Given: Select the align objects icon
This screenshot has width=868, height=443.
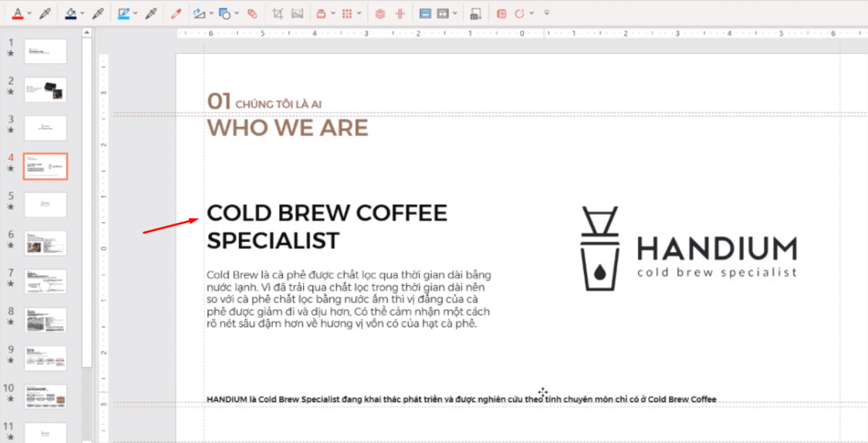Looking at the screenshot, I should pyautogui.click(x=380, y=12).
